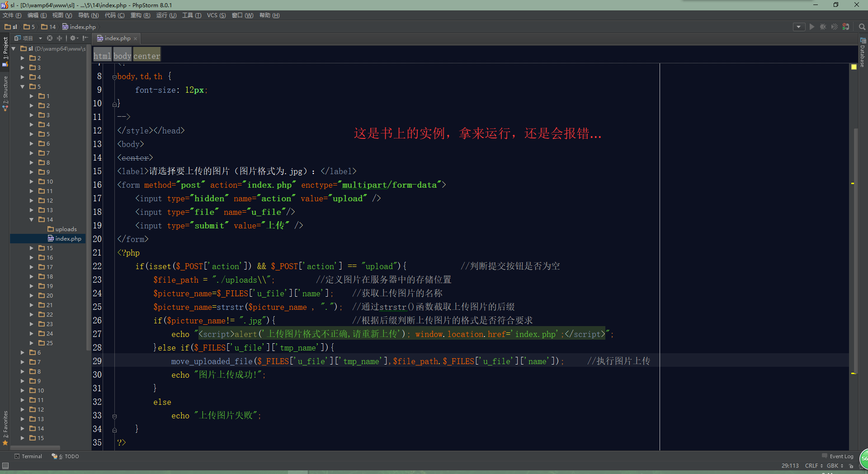Click the Collapse All icon in Project panel
The width and height of the screenshot is (868, 474).
[x=59, y=38]
